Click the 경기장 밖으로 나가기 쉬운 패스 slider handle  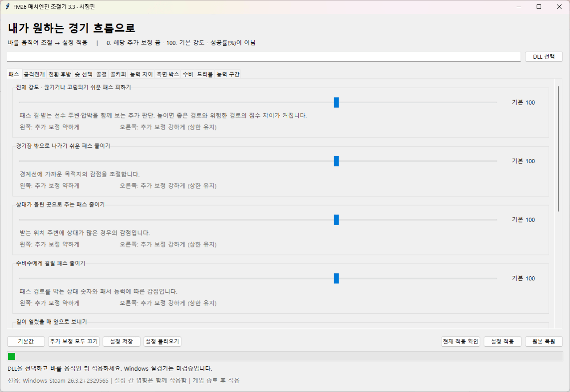coord(336,161)
